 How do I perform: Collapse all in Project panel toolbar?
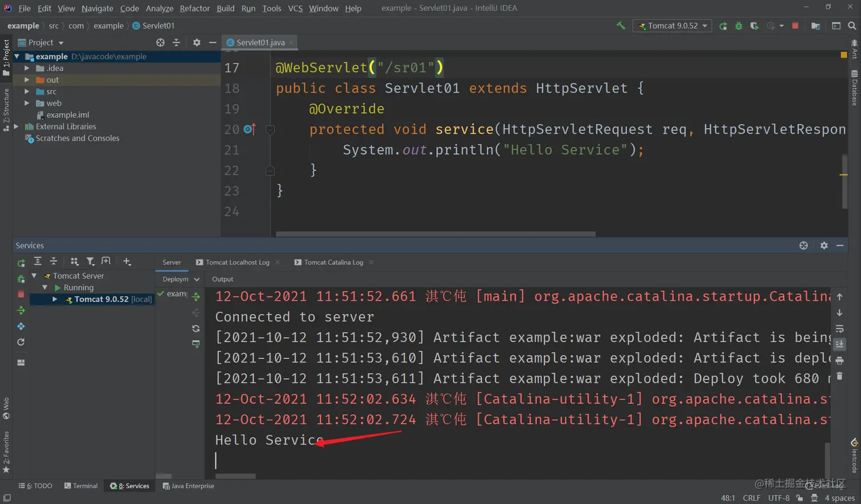tap(176, 43)
